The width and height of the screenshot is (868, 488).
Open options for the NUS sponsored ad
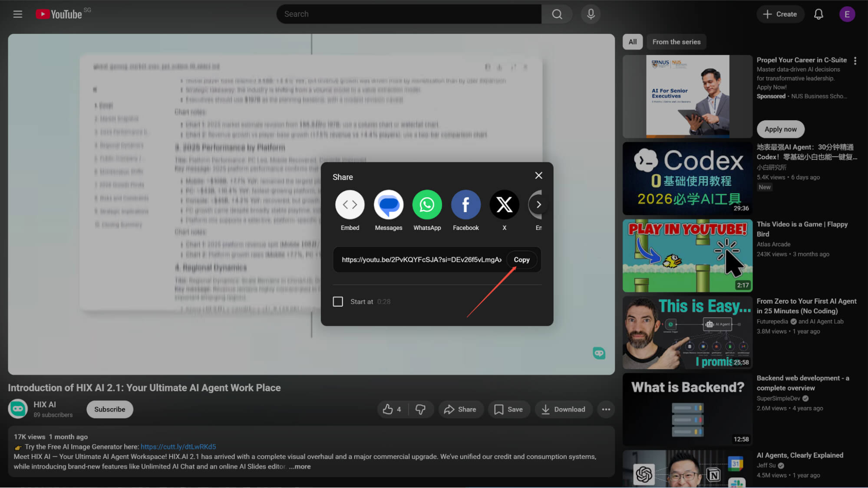point(855,61)
